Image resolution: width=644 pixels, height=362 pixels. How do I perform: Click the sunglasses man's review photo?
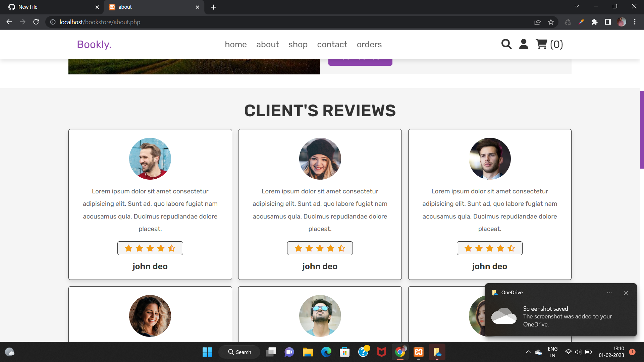coord(320,316)
